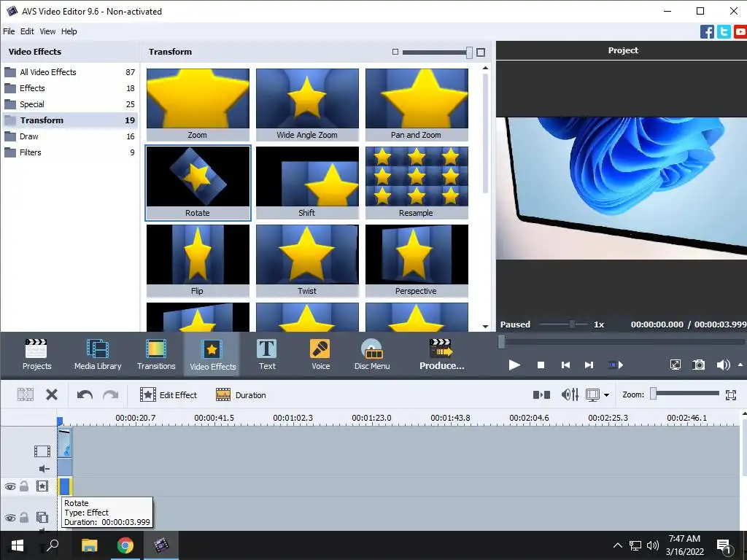Choose the Shift effect thumbnail
This screenshot has width=747, height=560.
[x=307, y=182]
